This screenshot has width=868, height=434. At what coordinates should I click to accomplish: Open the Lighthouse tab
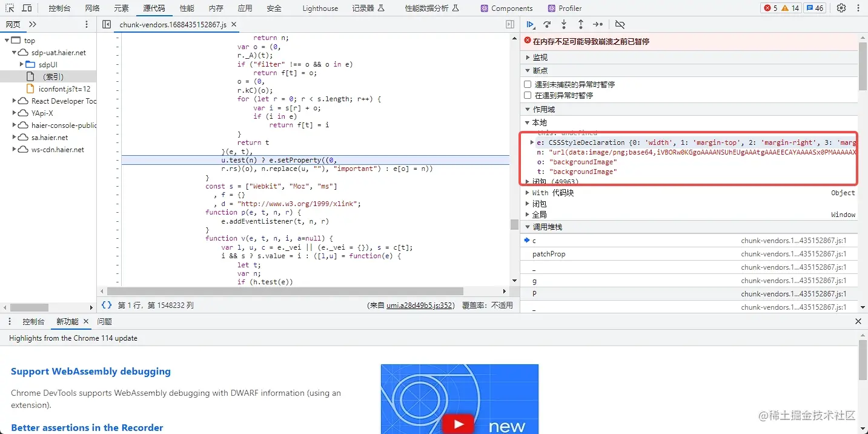point(320,8)
